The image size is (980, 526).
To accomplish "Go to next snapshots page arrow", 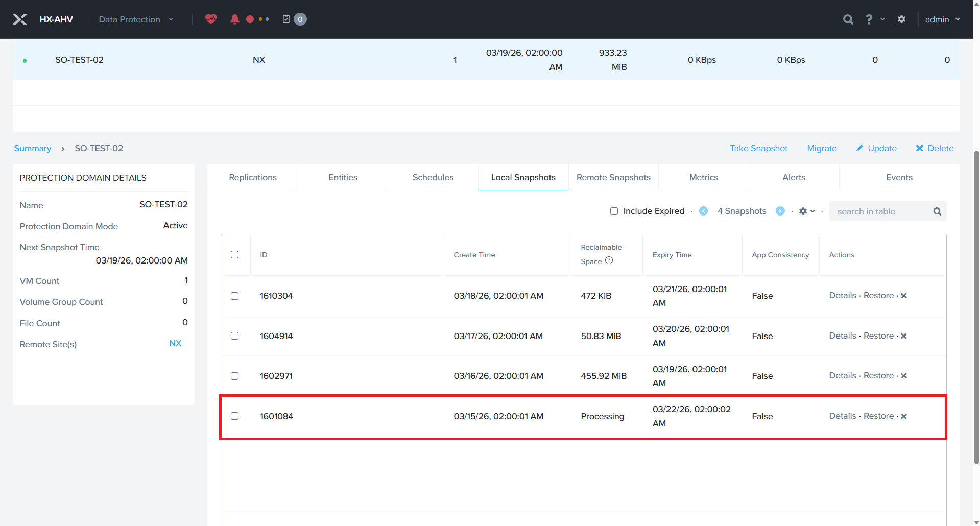I will pyautogui.click(x=780, y=211).
